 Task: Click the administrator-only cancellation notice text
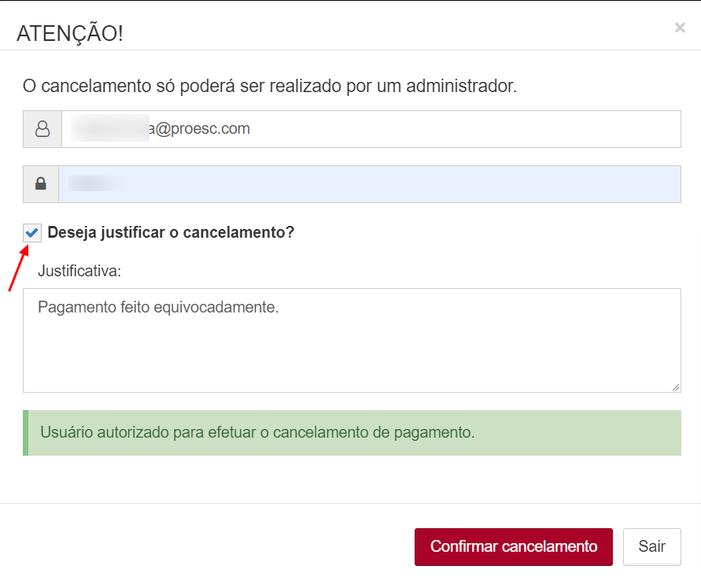click(x=270, y=86)
